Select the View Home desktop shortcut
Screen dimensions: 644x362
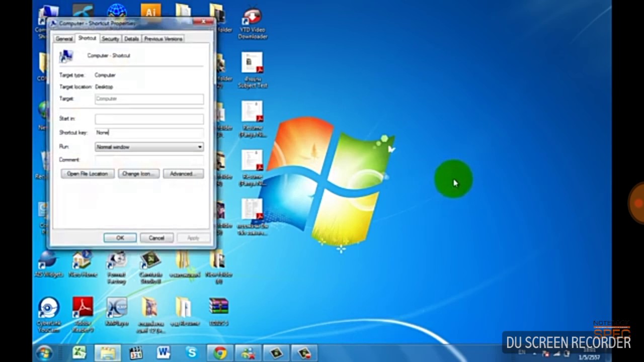point(83,264)
